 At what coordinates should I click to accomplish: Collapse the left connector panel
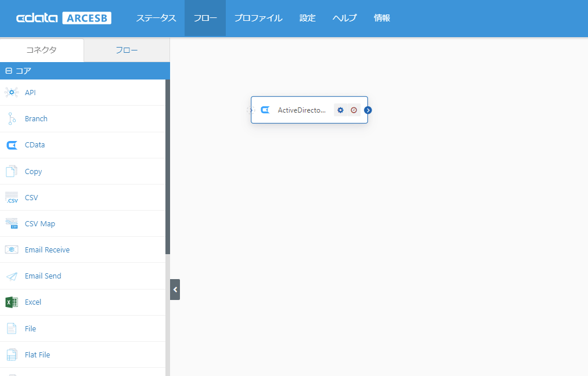coord(175,290)
